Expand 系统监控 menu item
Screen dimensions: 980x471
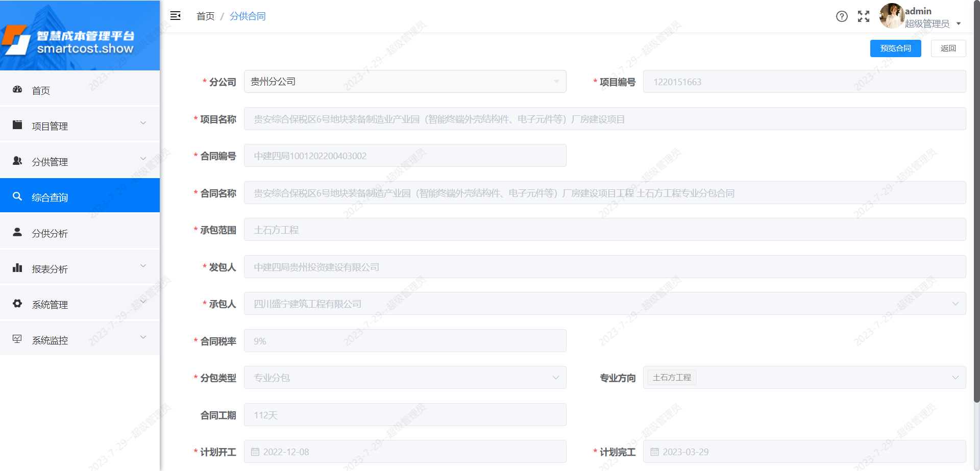80,340
